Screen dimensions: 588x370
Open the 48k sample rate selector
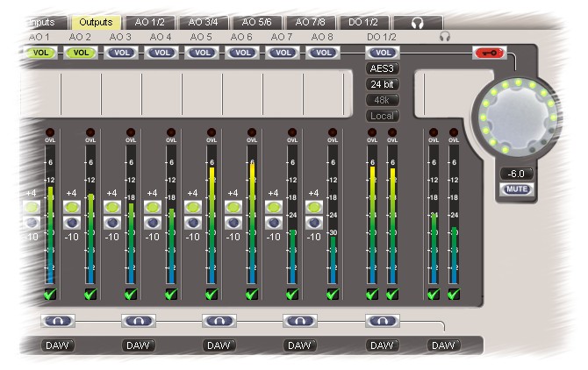383,100
